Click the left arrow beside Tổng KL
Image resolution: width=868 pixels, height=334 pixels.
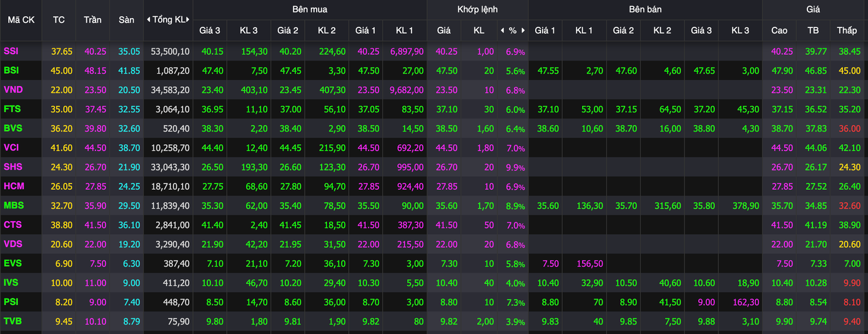click(149, 19)
